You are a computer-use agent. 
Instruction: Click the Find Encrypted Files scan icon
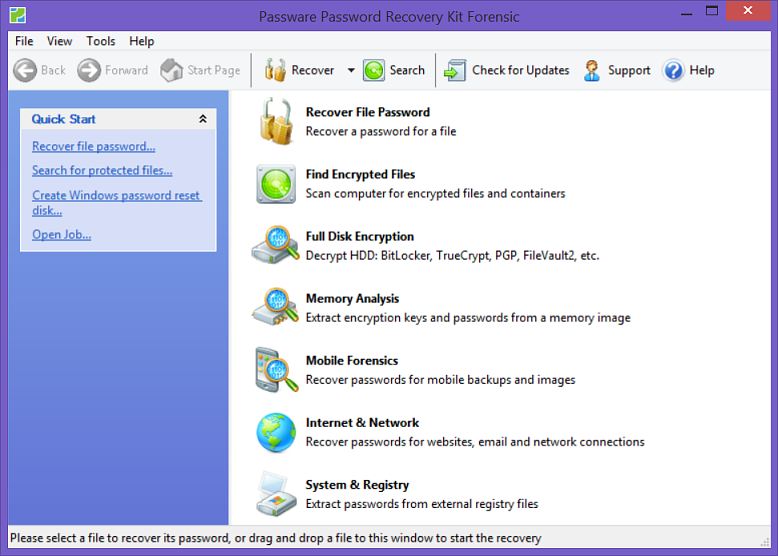pos(276,184)
